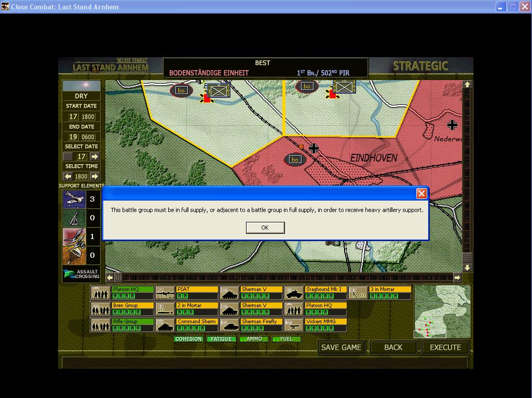This screenshot has width=532, height=398.
Task: Select the Vickers MMG unit
Action: 316,325
